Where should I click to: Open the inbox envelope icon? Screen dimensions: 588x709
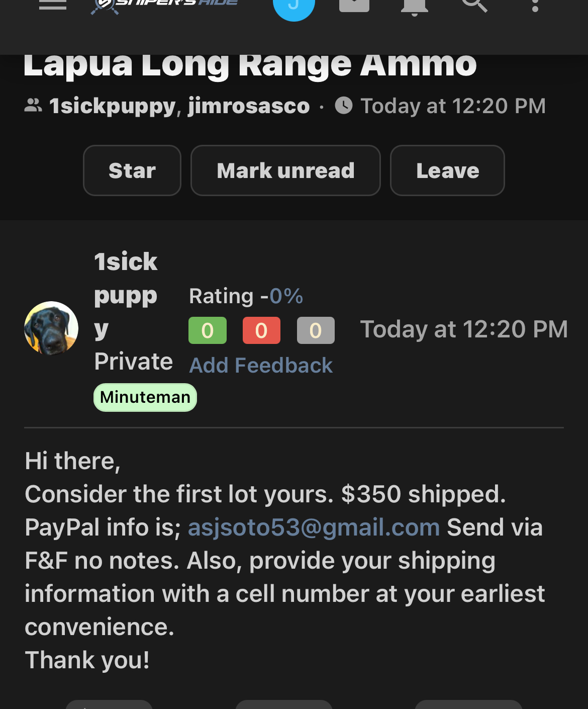(x=354, y=5)
